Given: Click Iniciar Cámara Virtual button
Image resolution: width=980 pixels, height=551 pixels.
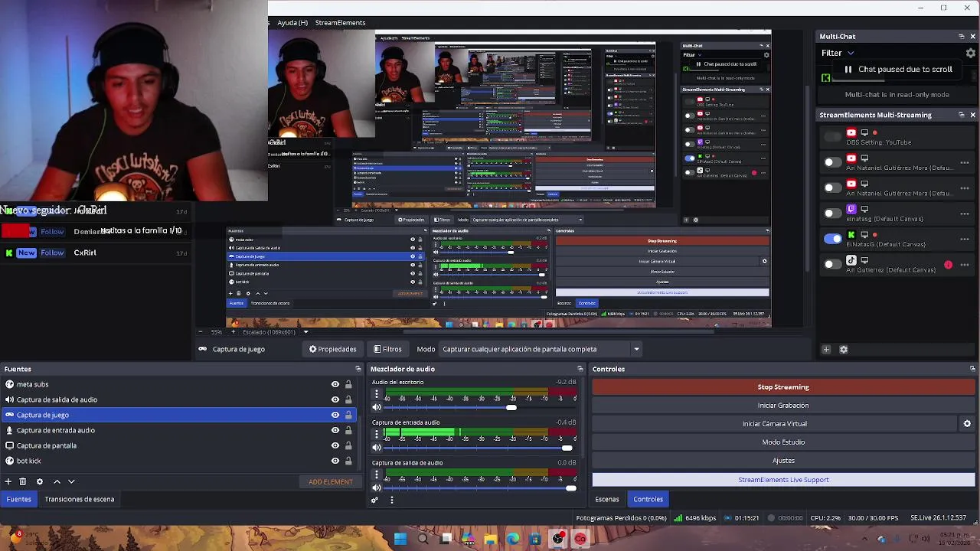Looking at the screenshot, I should 775,424.
